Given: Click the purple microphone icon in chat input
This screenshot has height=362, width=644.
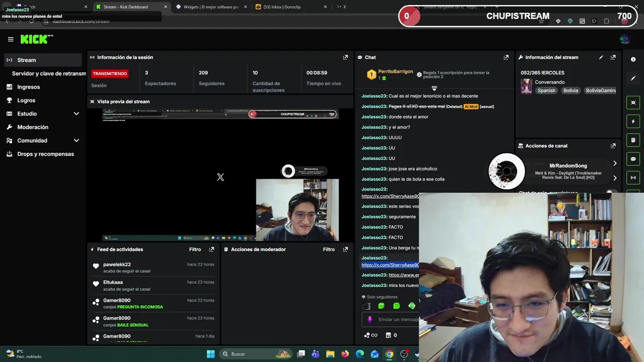Looking at the screenshot, I should (370, 319).
